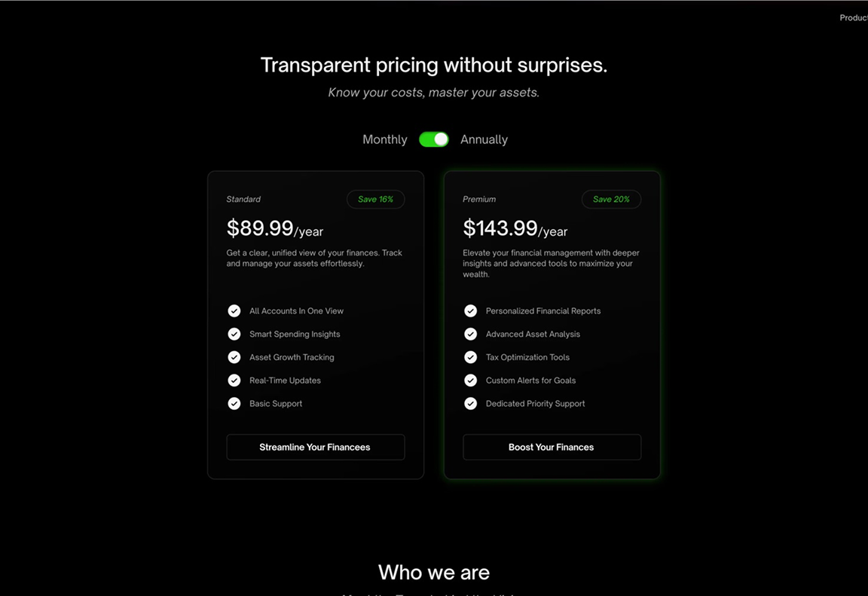The image size is (868, 596).
Task: Click checkmark icon beside Smart Spending Insights
Action: (234, 334)
